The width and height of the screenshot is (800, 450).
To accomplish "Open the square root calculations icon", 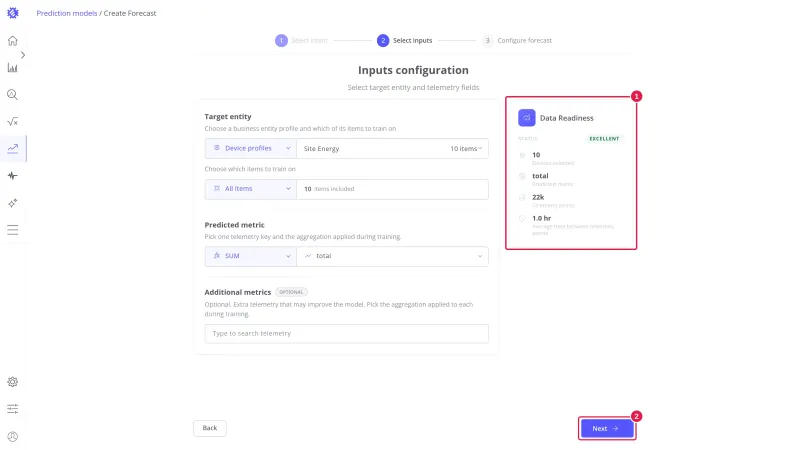I will point(13,121).
